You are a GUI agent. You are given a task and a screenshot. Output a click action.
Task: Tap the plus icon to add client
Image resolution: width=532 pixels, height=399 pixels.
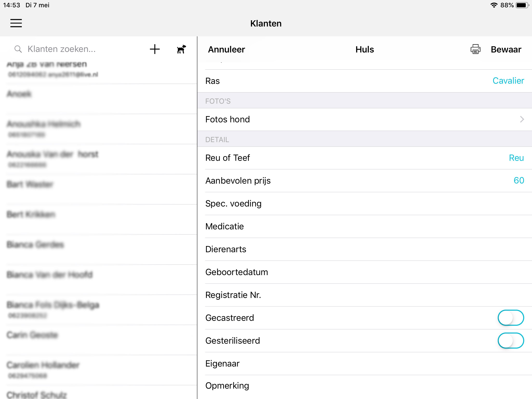coord(155,49)
